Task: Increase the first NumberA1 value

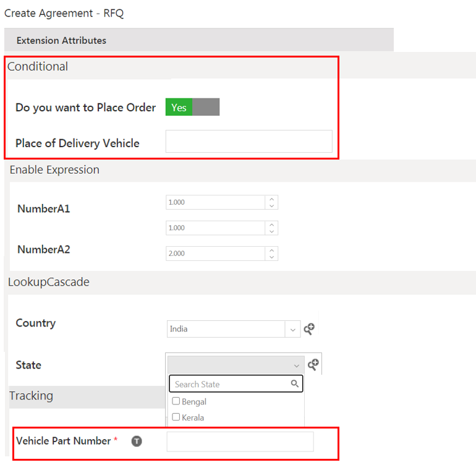Action: [x=271, y=198]
